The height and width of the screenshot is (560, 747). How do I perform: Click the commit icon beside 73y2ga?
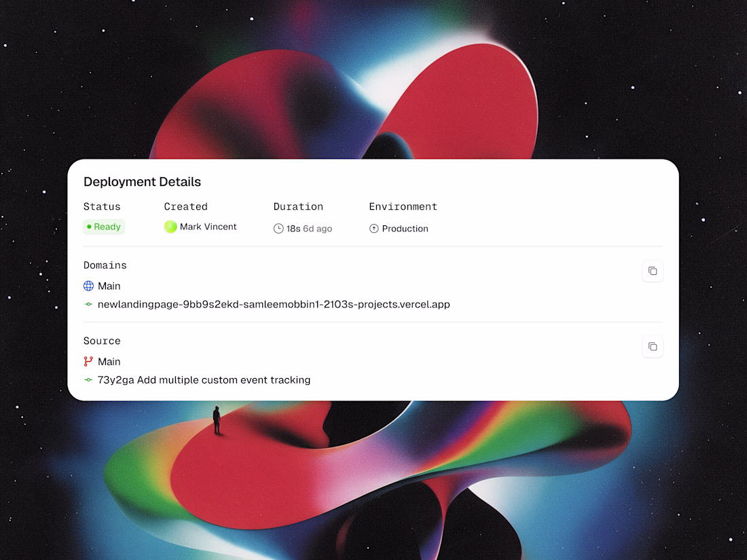[88, 380]
